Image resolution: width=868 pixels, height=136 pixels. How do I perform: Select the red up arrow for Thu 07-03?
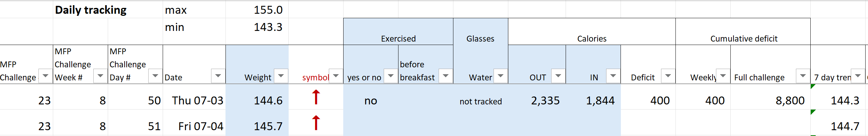pos(316,97)
